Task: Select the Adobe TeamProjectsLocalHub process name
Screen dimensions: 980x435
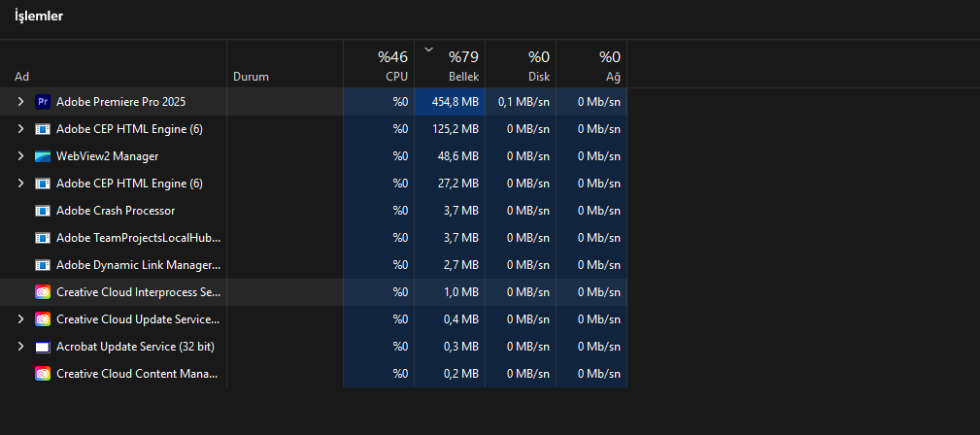Action: pos(138,238)
